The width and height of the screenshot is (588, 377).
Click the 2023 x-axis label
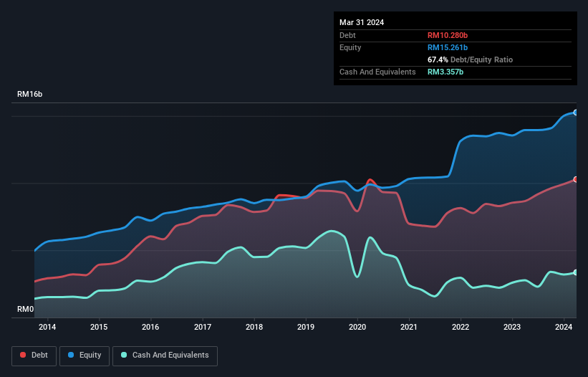point(512,327)
